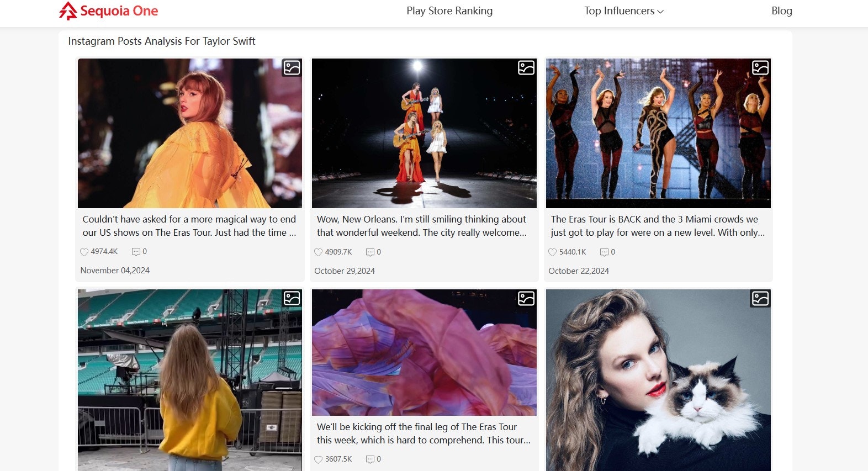Open the portrait with cat photo

pos(658,380)
